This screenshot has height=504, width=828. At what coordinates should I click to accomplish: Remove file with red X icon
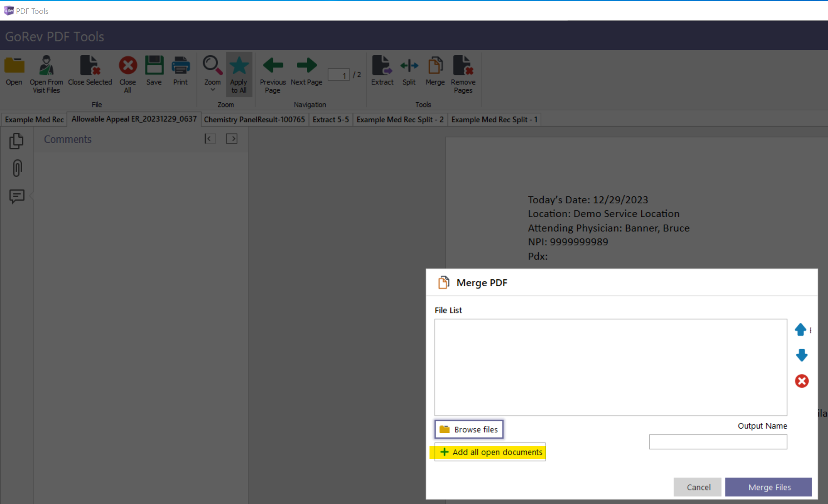pos(802,381)
